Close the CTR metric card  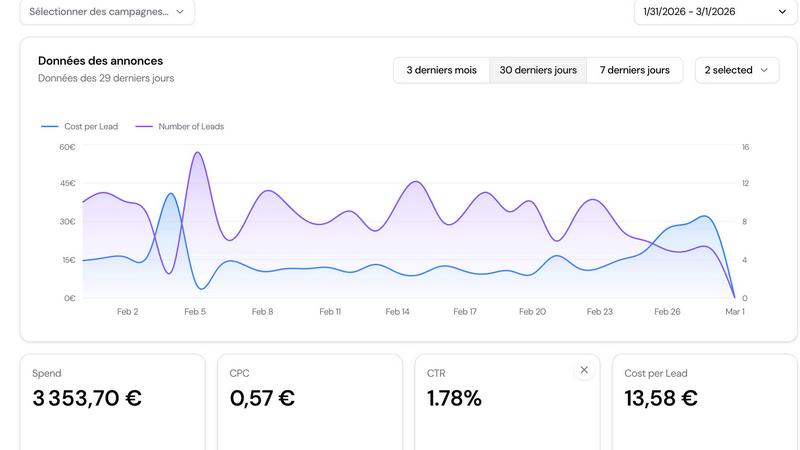pos(584,370)
